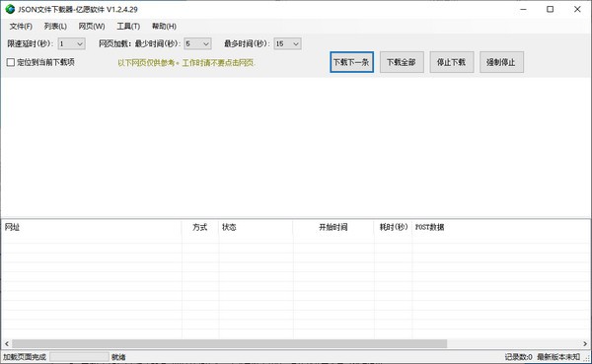Click the 最新版本未知 status entry

point(558,357)
